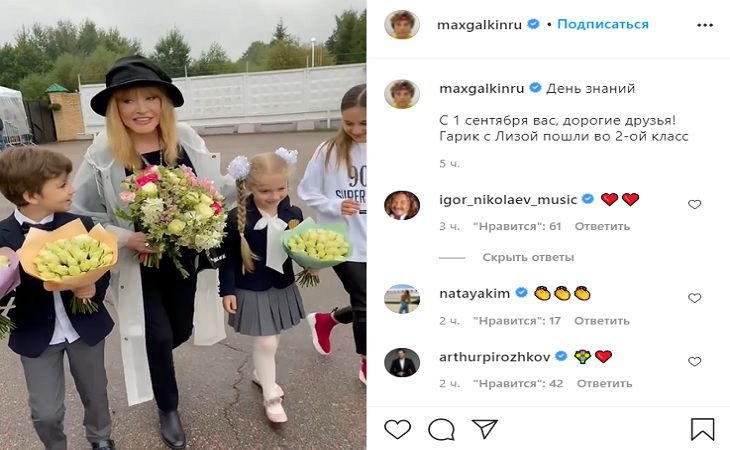Open comments via speech bubble icon
This screenshot has width=730, height=450.
pyautogui.click(x=441, y=429)
